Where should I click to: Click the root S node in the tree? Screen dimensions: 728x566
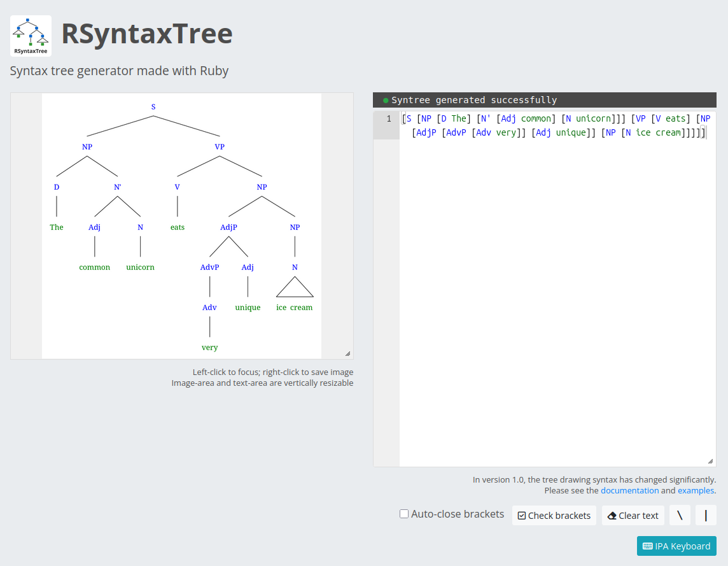[153, 107]
